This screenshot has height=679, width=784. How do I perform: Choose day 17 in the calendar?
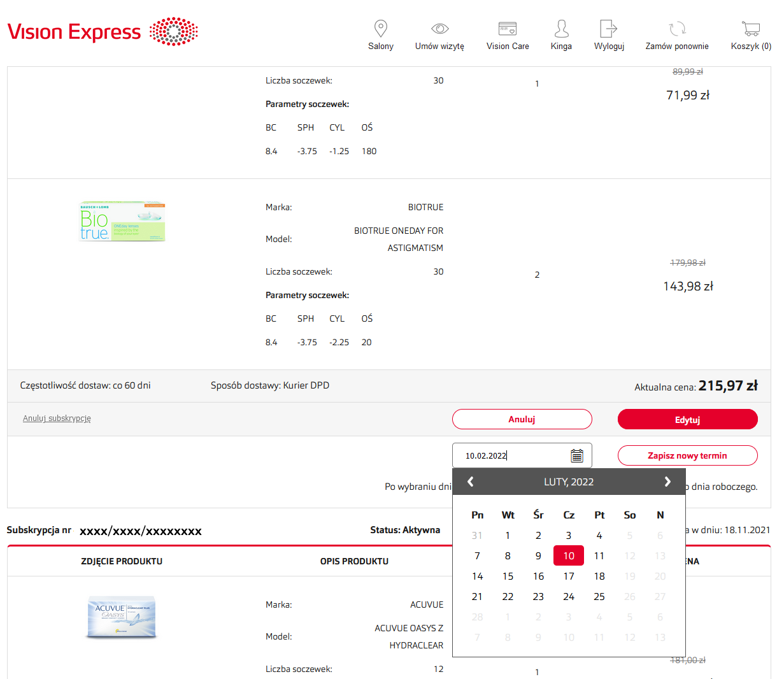[569, 576]
